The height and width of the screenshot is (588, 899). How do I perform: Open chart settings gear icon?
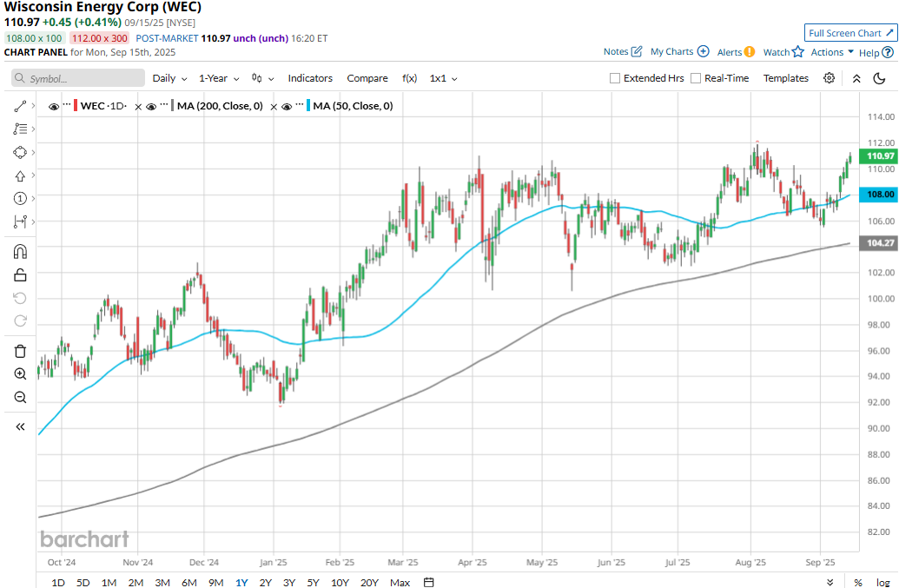tap(829, 78)
